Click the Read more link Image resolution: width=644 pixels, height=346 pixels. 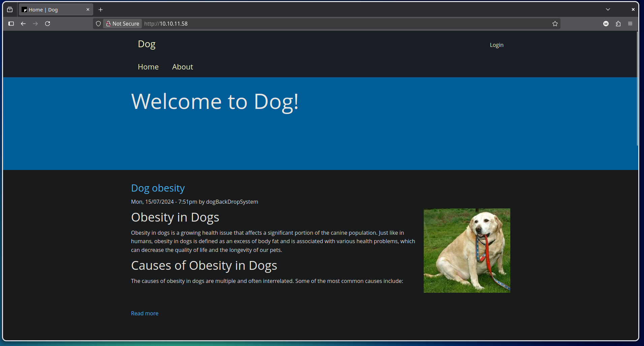point(144,313)
